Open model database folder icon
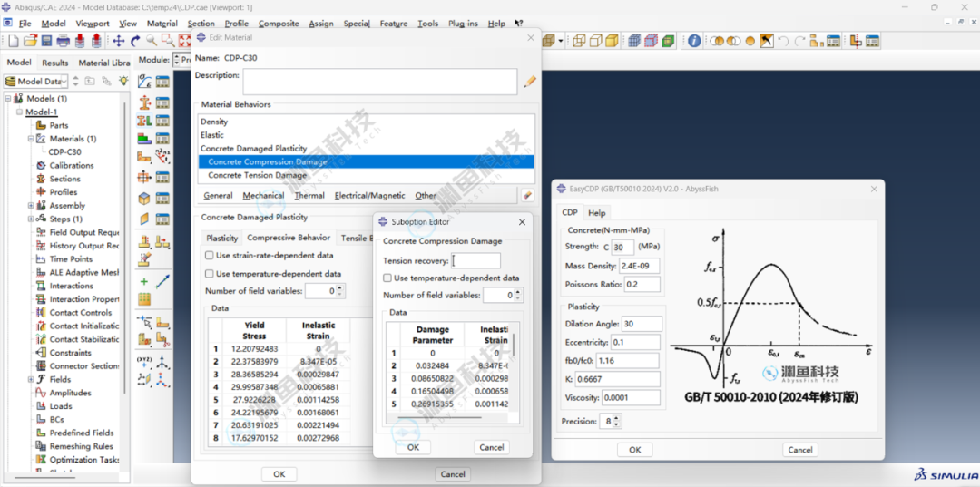 tap(30, 41)
